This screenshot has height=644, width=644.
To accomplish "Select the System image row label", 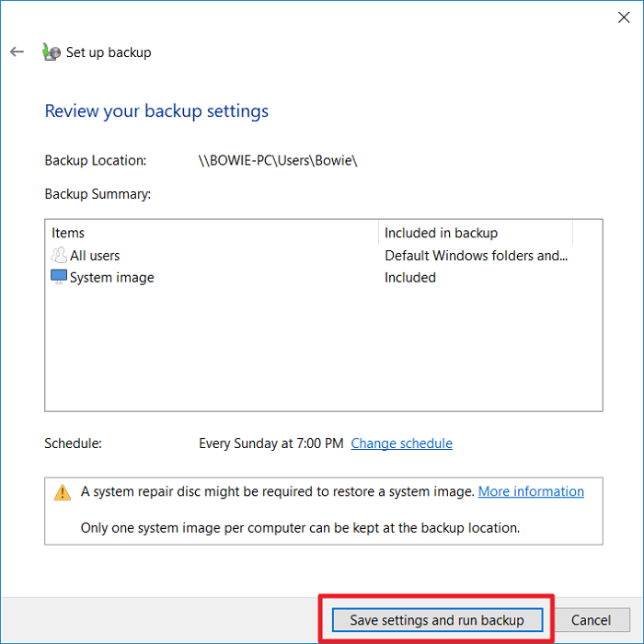I will pyautogui.click(x=111, y=278).
